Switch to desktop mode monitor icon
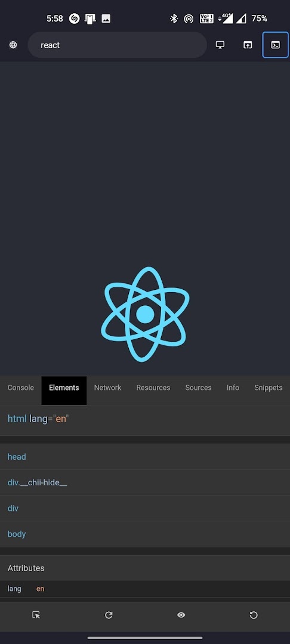The image size is (290, 644). 220,45
